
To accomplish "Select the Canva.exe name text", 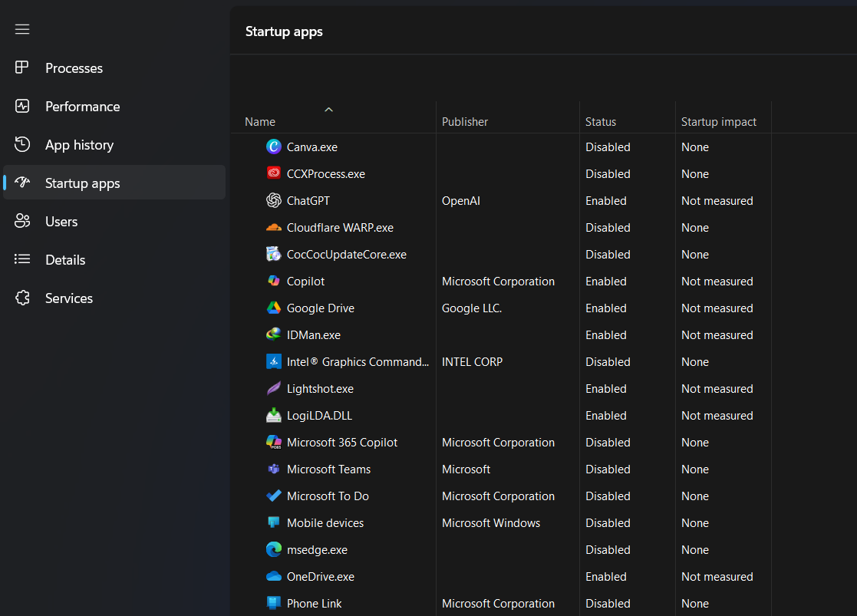I will tap(312, 147).
